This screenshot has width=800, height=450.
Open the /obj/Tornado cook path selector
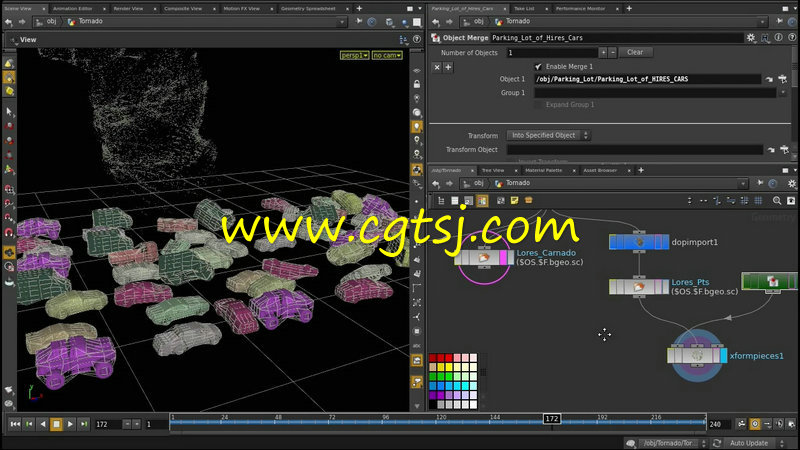(672, 443)
